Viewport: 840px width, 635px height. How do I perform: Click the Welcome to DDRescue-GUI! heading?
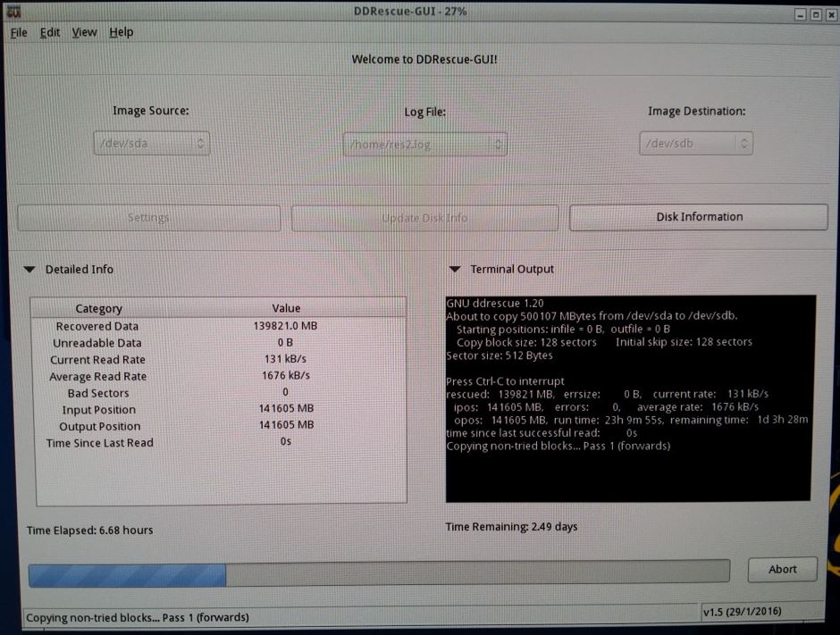pos(424,60)
